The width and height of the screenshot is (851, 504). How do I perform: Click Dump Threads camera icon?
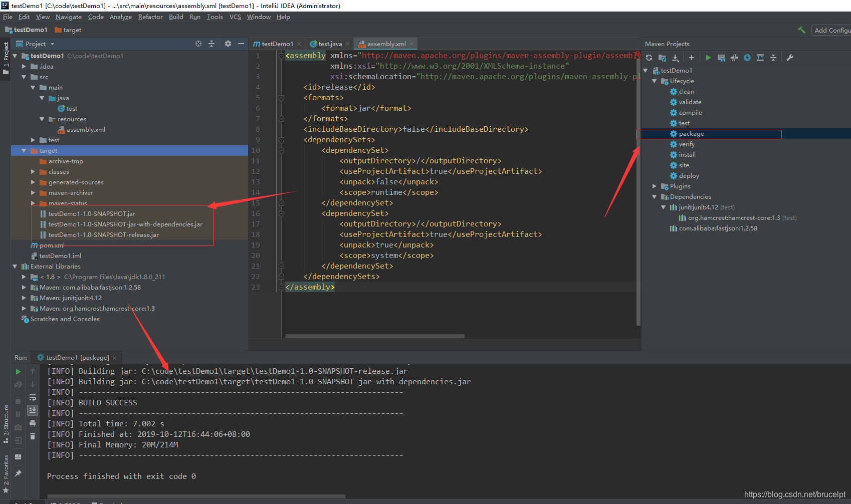point(18,427)
